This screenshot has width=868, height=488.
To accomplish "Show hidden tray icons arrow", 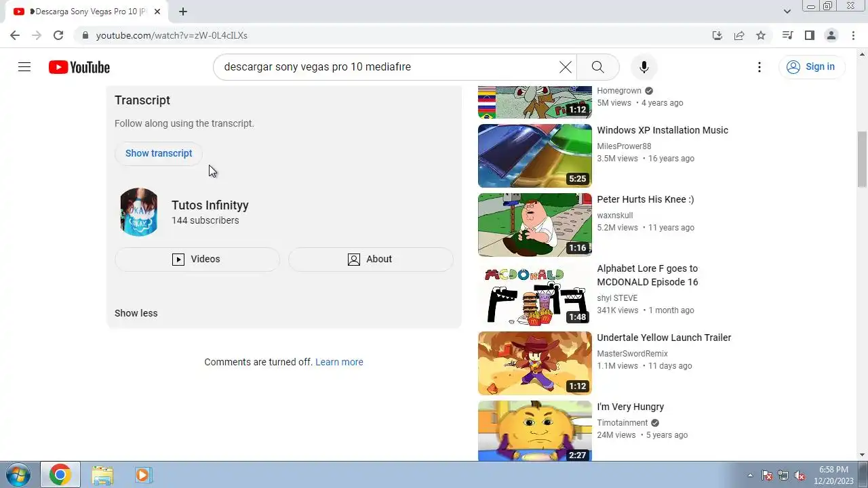I will coord(750,475).
